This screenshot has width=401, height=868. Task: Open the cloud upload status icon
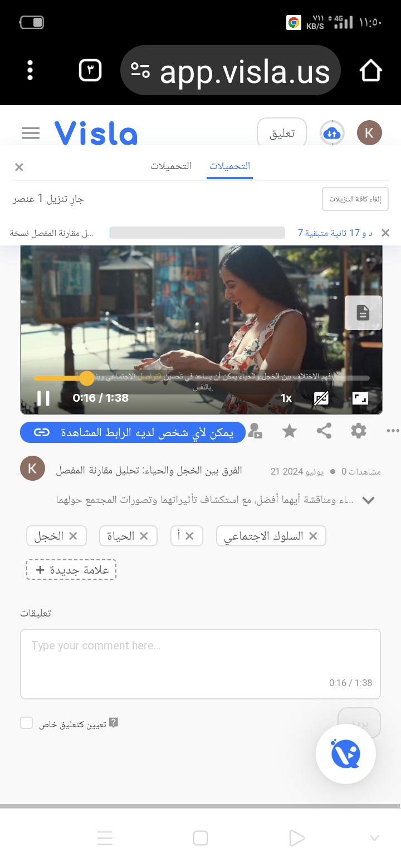(332, 134)
